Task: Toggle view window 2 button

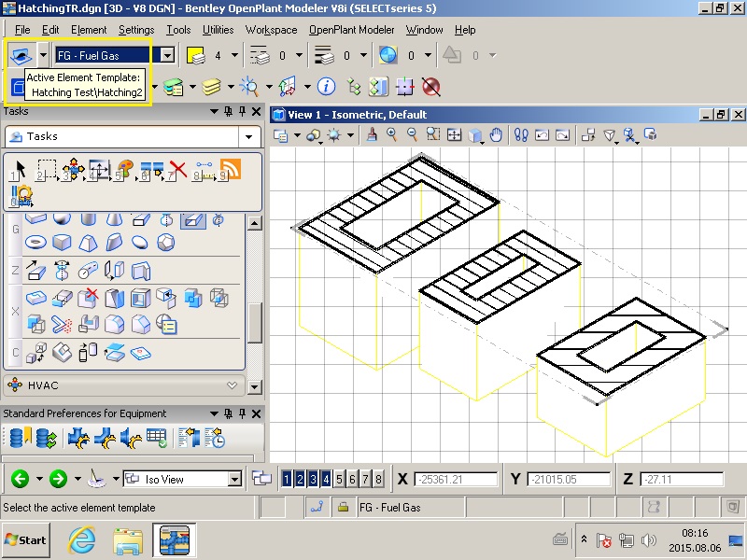Action: tap(300, 479)
